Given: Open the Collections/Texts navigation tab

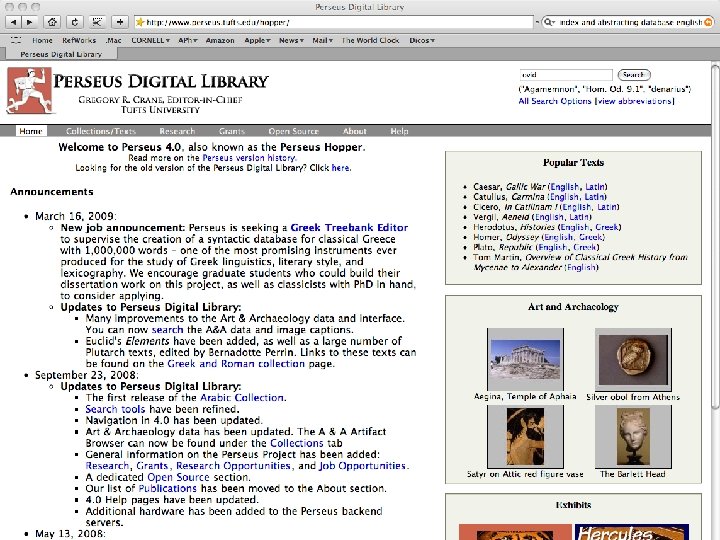Looking at the screenshot, I should (x=101, y=131).
